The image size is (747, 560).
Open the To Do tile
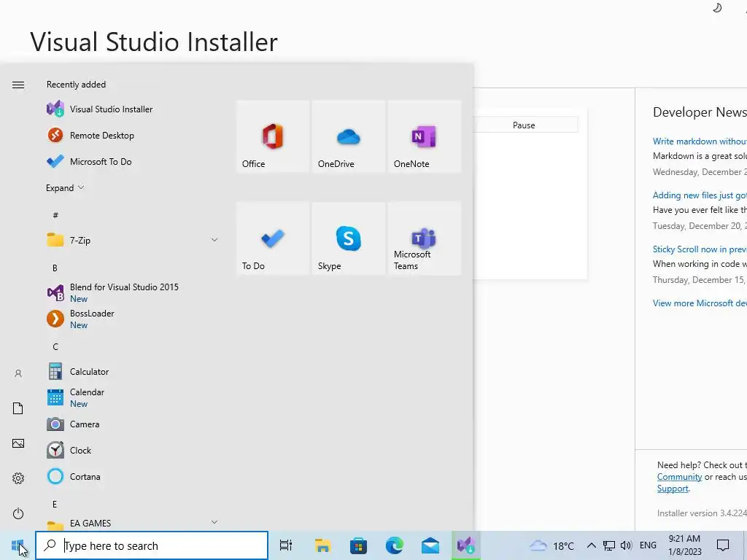coord(273,238)
